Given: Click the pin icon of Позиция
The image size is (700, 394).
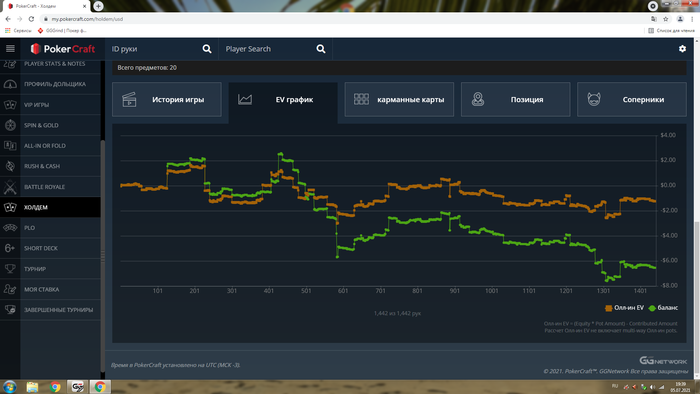Looking at the screenshot, I should [478, 99].
